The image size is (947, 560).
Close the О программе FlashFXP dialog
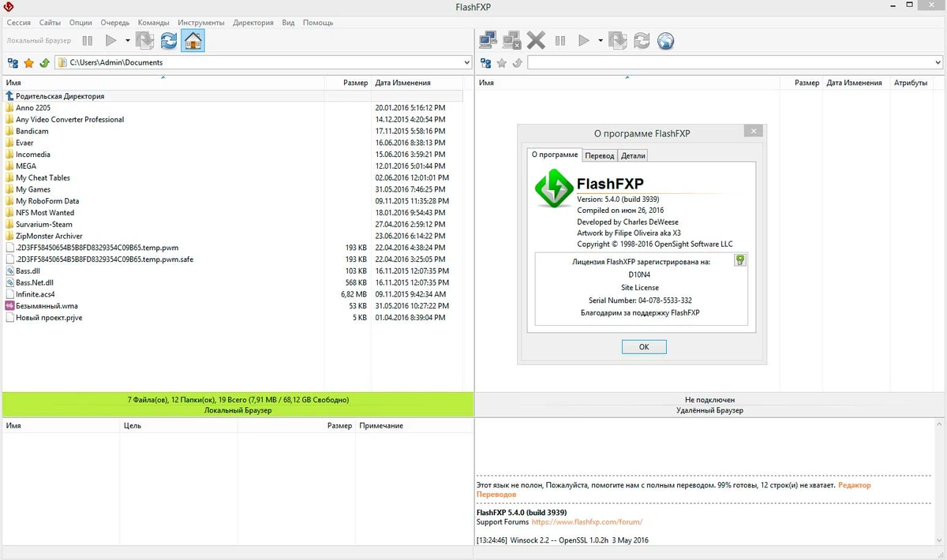(754, 132)
